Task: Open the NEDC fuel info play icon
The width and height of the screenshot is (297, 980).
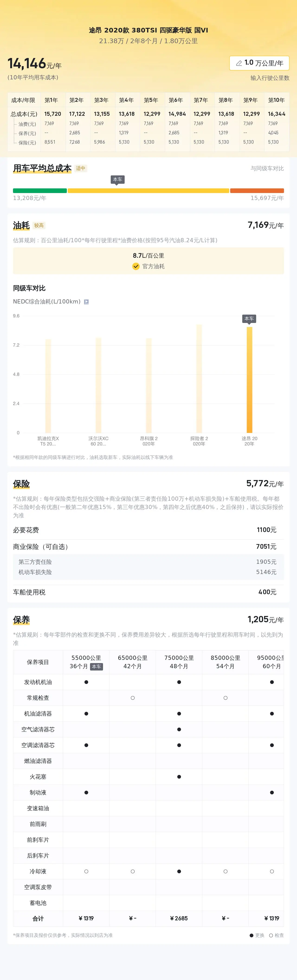Action: click(x=86, y=302)
